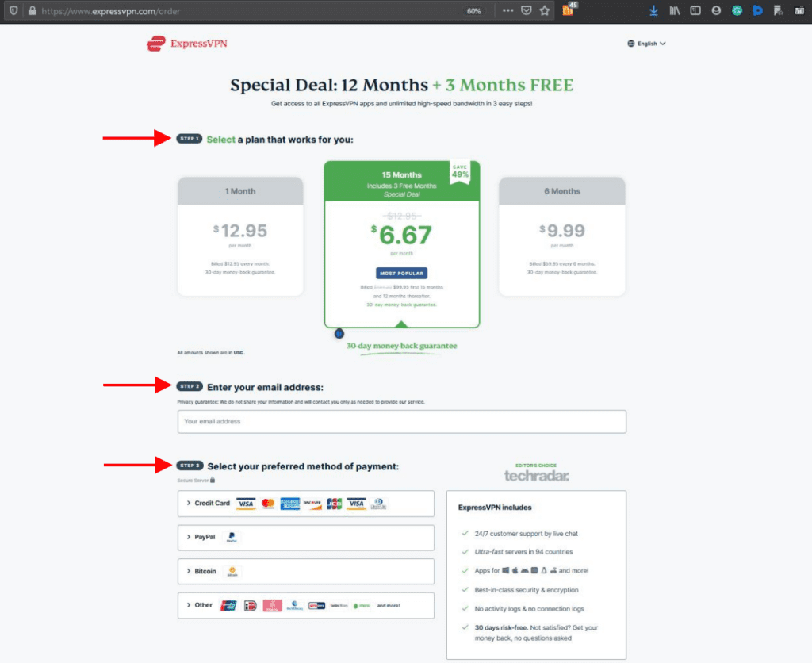Open the tracking protection shield icon
Image resolution: width=812 pixels, height=663 pixels.
coord(13,10)
